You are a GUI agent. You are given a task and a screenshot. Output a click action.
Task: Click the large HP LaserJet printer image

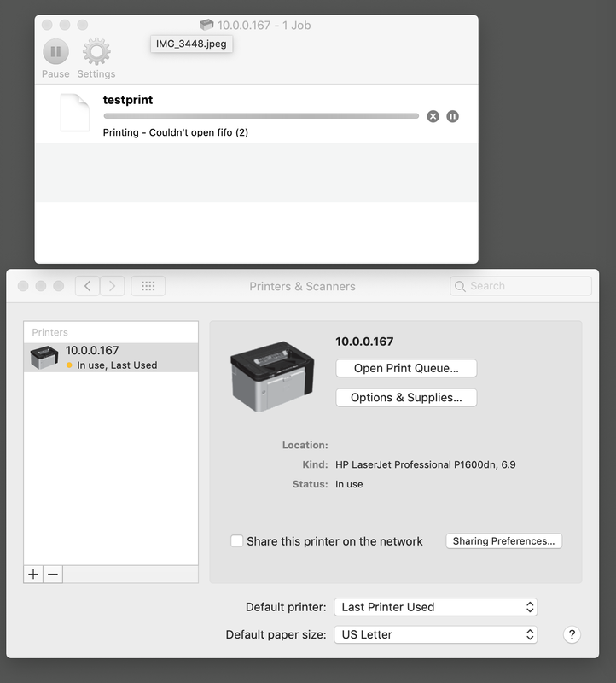click(x=272, y=376)
